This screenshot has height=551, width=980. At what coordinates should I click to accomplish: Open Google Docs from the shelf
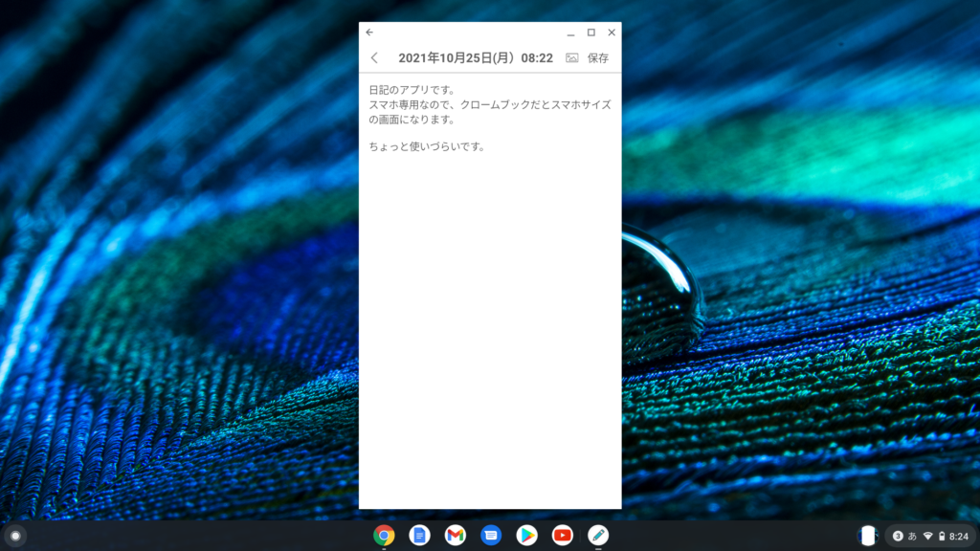[419, 536]
